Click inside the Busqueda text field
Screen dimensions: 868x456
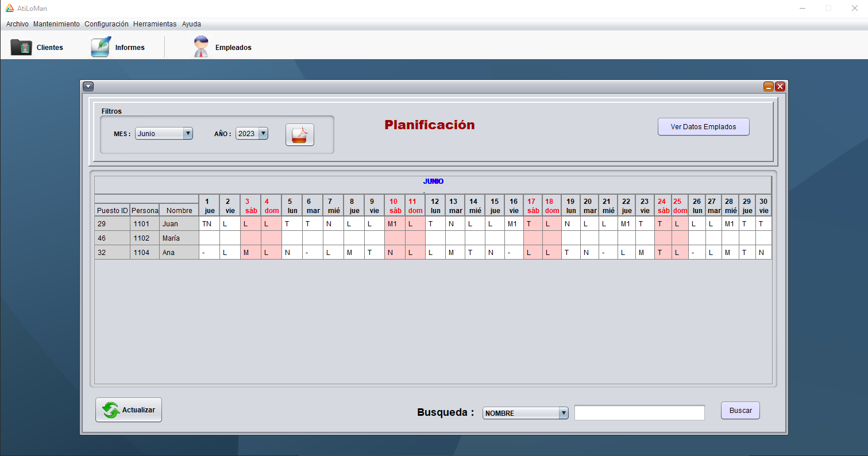tap(639, 412)
